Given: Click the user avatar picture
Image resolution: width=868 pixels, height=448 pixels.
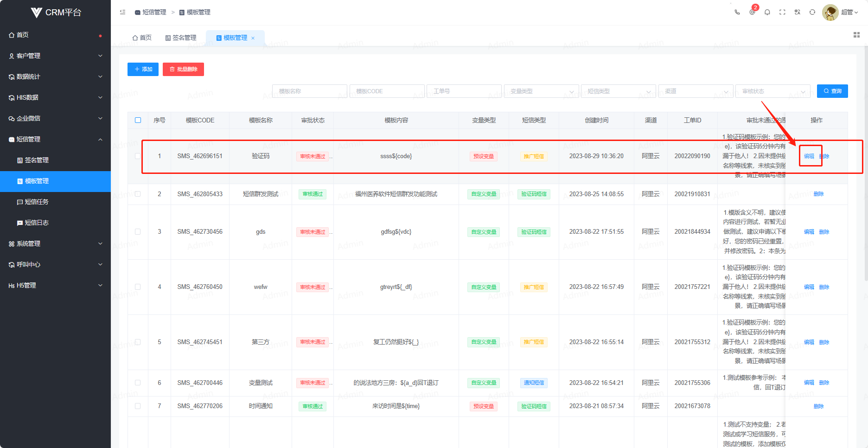Looking at the screenshot, I should 830,13.
